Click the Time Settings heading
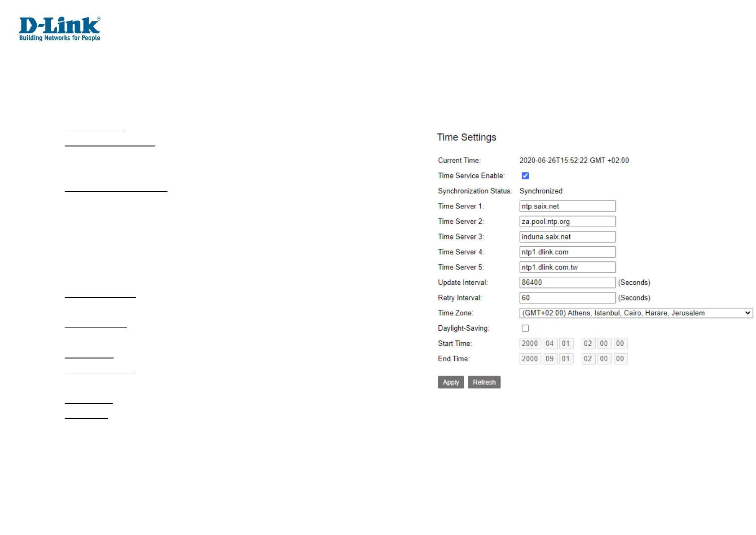The width and height of the screenshot is (756, 535). point(466,137)
